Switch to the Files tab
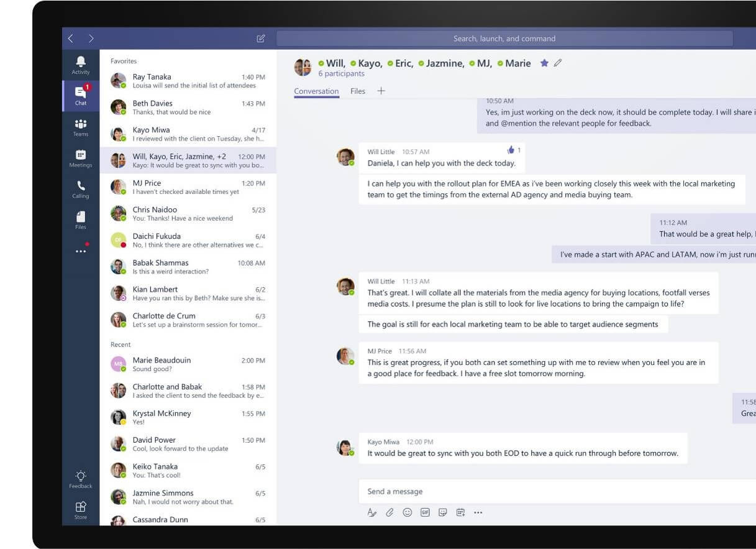 pyautogui.click(x=358, y=91)
